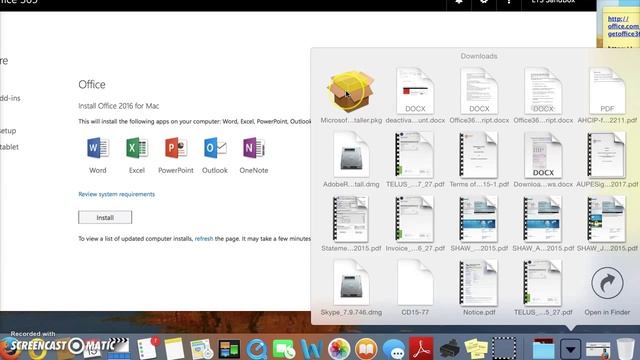Click the refresh link in the page
This screenshot has width=640, height=360.
click(x=204, y=238)
